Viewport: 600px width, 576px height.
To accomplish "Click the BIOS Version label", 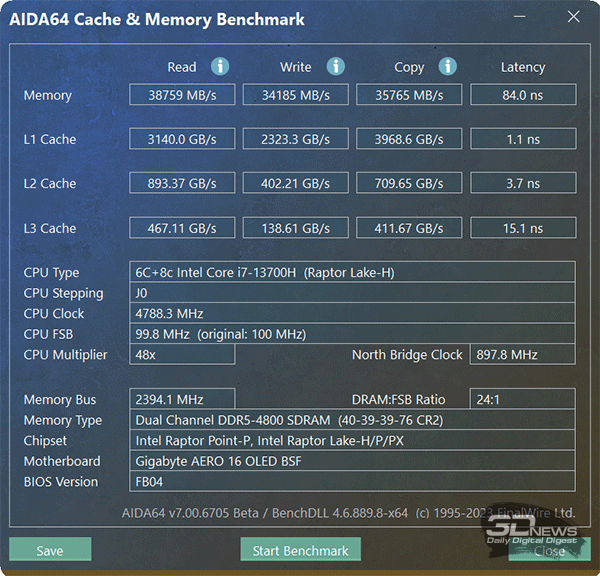I will tap(61, 482).
